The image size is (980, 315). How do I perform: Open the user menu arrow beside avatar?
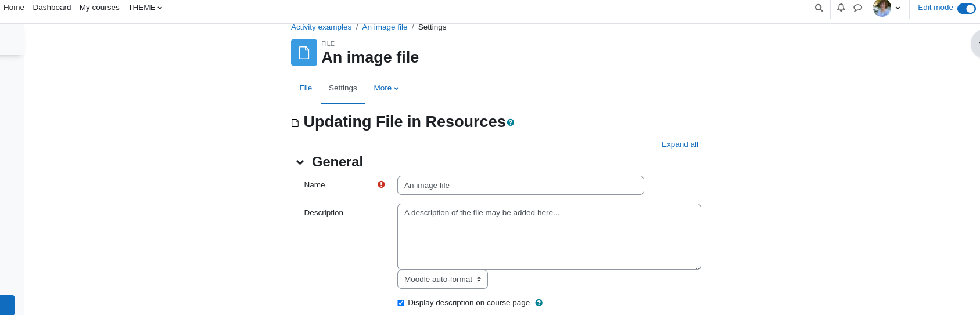tap(898, 8)
